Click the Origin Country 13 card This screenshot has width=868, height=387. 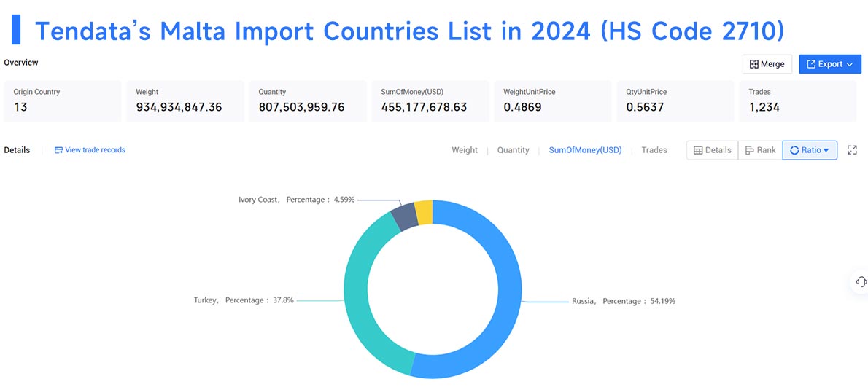(63, 101)
